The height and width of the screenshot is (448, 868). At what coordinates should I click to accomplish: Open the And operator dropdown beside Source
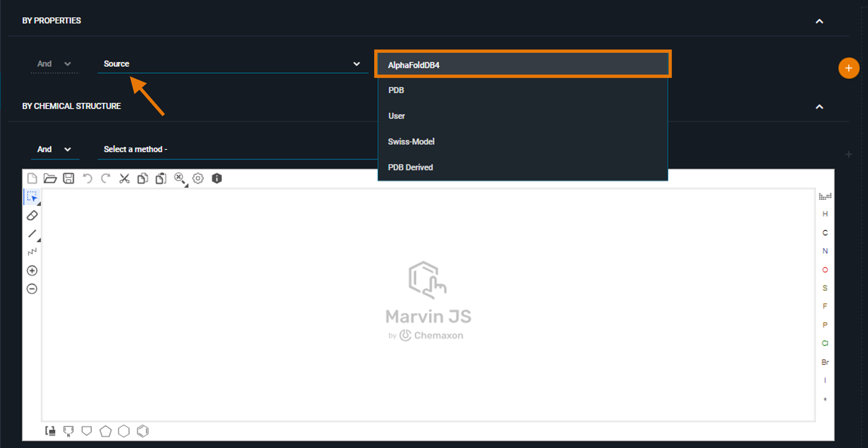54,64
